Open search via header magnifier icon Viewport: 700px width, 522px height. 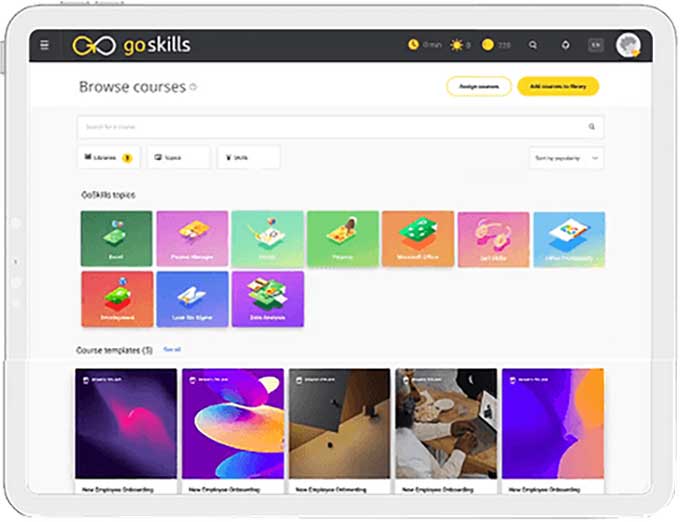click(x=533, y=45)
